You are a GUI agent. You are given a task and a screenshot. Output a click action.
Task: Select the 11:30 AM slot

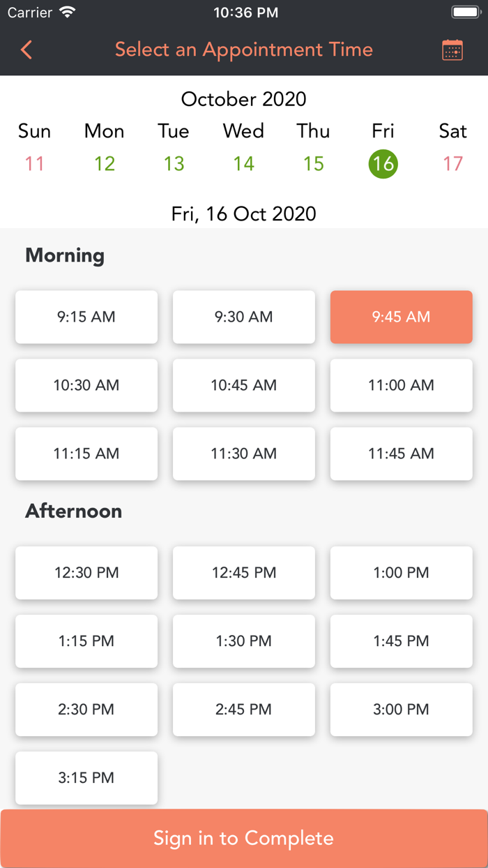[x=244, y=454]
